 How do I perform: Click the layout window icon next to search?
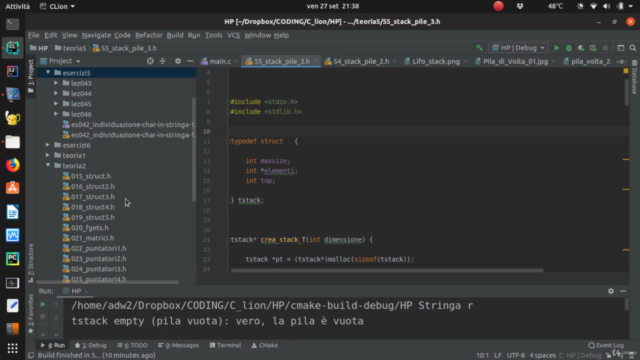(x=620, y=48)
